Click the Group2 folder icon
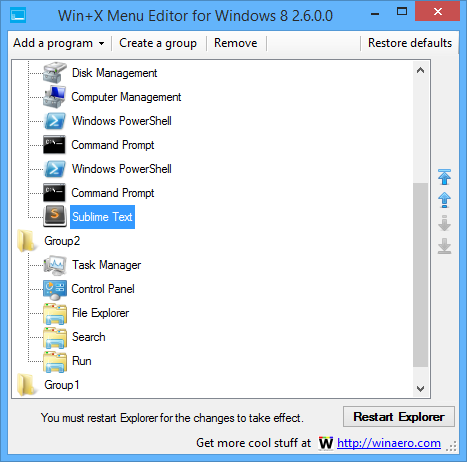 point(27,241)
